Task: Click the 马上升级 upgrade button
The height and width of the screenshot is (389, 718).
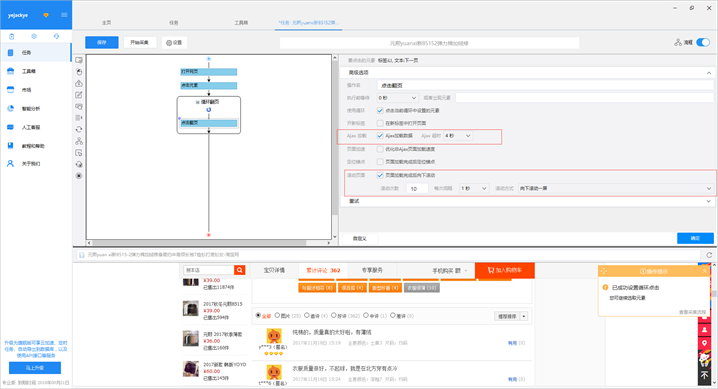Action: (x=35, y=368)
